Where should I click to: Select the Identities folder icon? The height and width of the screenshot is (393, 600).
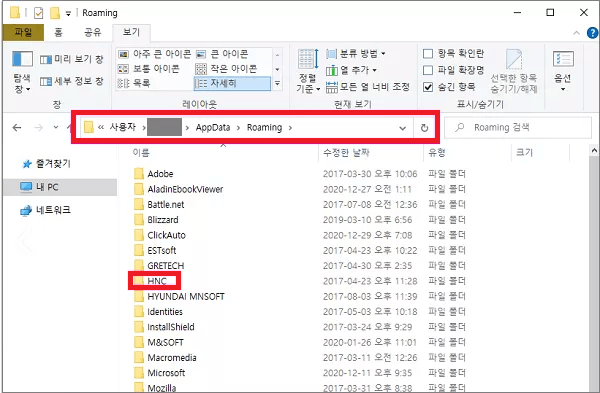tap(139, 311)
